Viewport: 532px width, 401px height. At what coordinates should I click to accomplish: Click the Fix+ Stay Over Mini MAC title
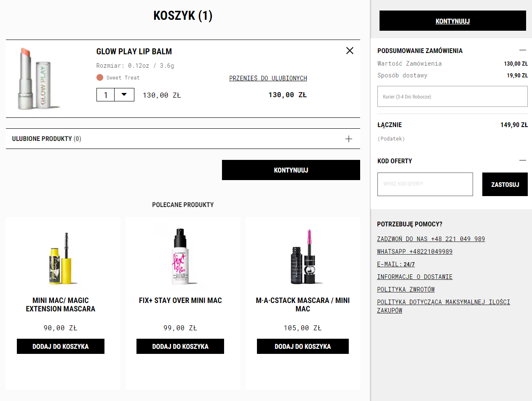pyautogui.click(x=180, y=300)
